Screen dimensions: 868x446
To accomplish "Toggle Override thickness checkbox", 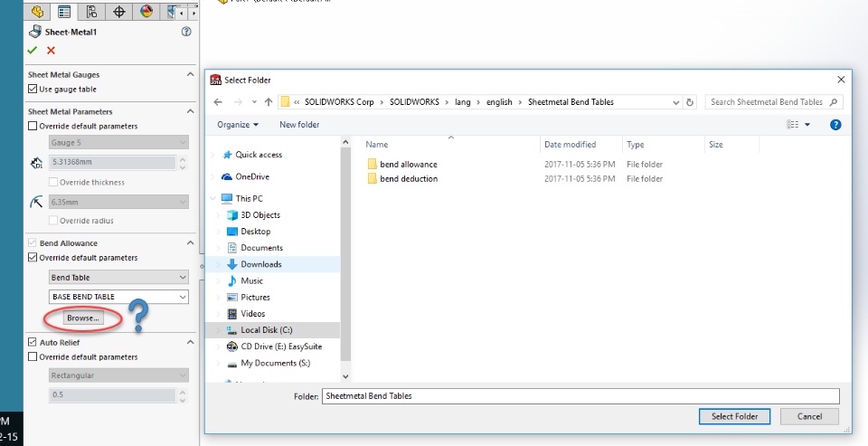I will click(53, 182).
